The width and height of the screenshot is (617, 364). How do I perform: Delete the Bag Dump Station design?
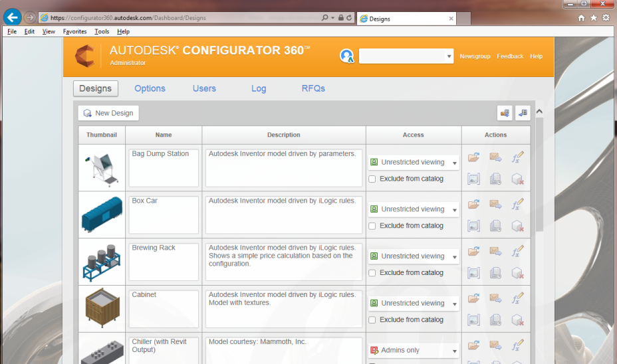click(x=517, y=179)
